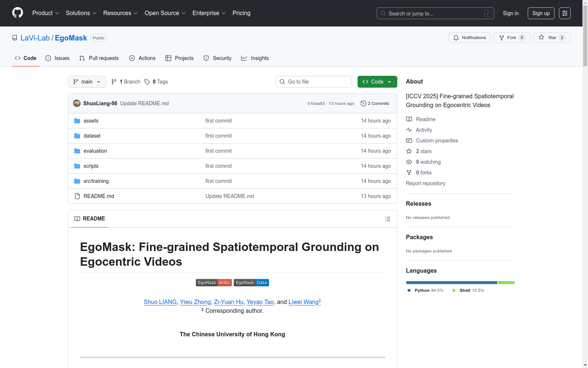Switch to the Pull requests tab

(x=99, y=58)
